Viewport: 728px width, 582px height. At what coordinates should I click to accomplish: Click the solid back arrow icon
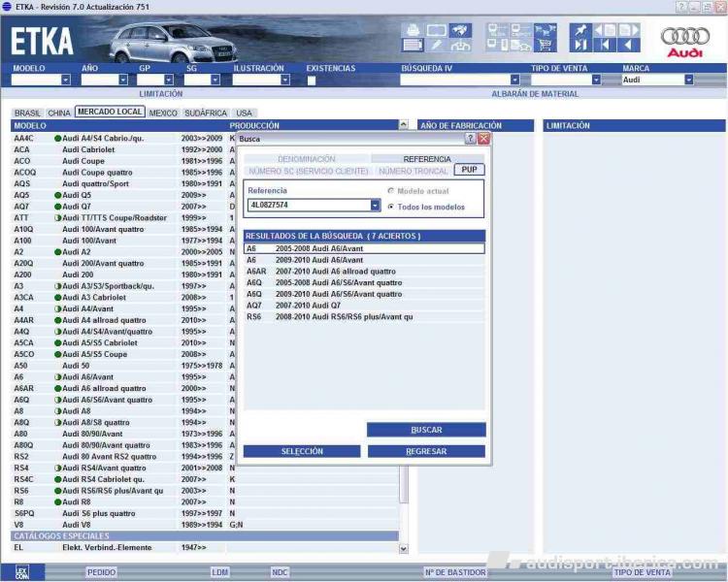629,45
